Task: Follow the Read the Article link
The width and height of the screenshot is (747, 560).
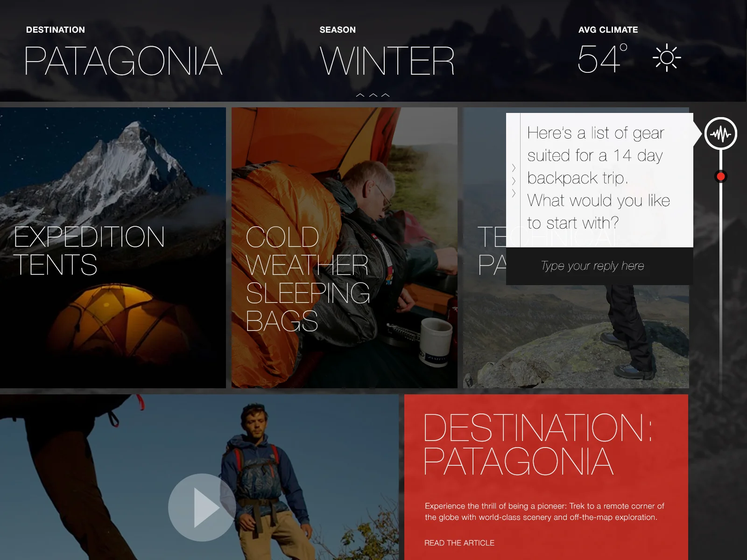Action: click(459, 543)
